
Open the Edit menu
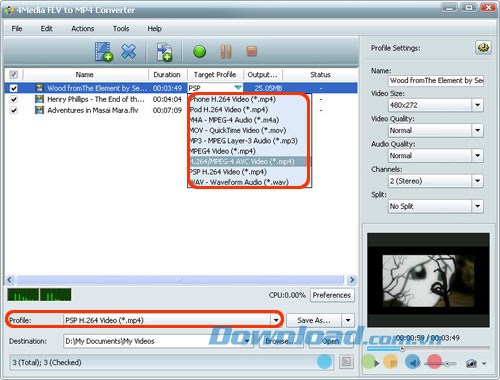pos(46,29)
